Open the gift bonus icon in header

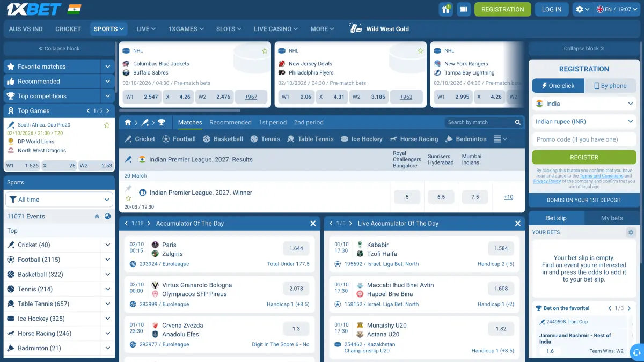click(x=445, y=9)
